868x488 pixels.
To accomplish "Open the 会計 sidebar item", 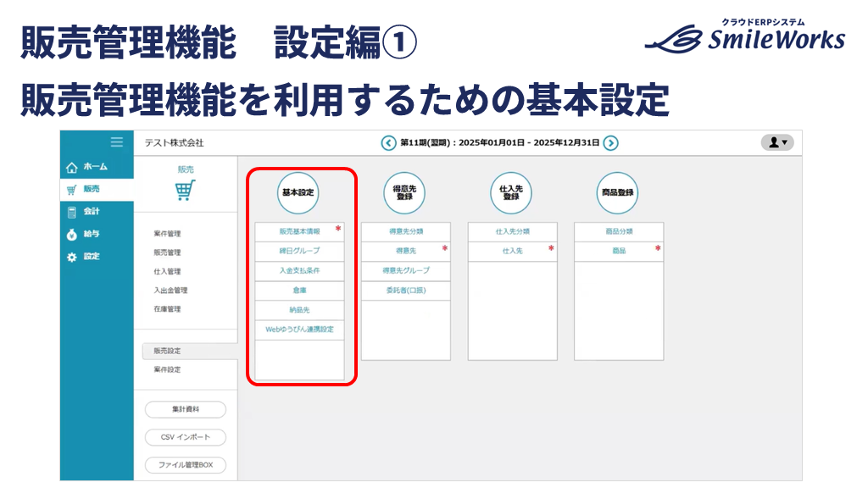I will click(x=97, y=211).
